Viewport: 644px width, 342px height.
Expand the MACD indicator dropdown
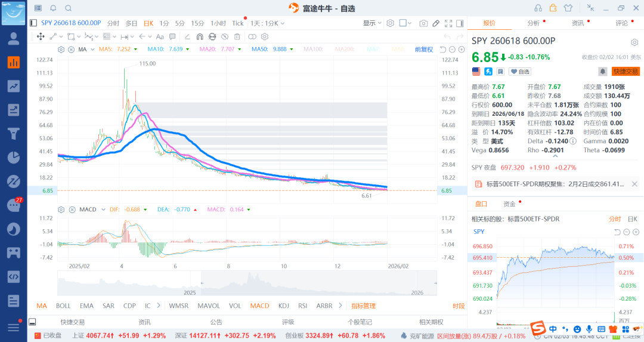103,209
